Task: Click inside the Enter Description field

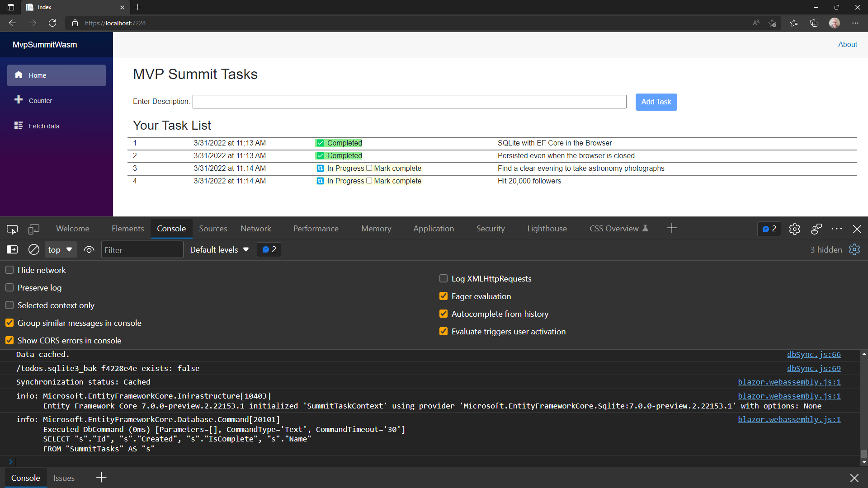Action: tap(409, 101)
